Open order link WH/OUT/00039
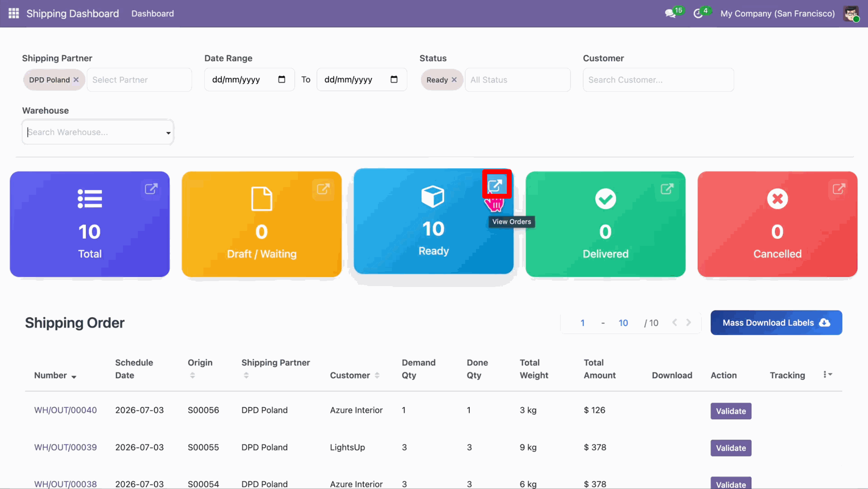The height and width of the screenshot is (489, 868). 66,447
